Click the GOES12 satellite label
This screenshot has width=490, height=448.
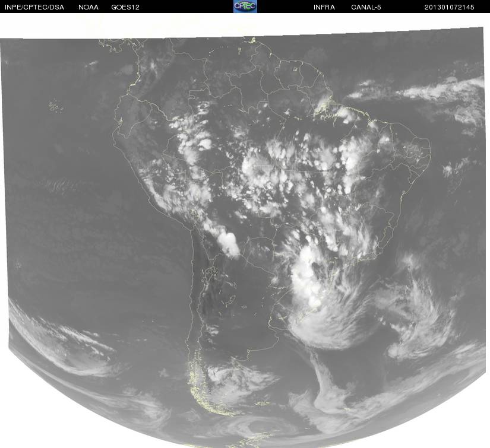125,7
